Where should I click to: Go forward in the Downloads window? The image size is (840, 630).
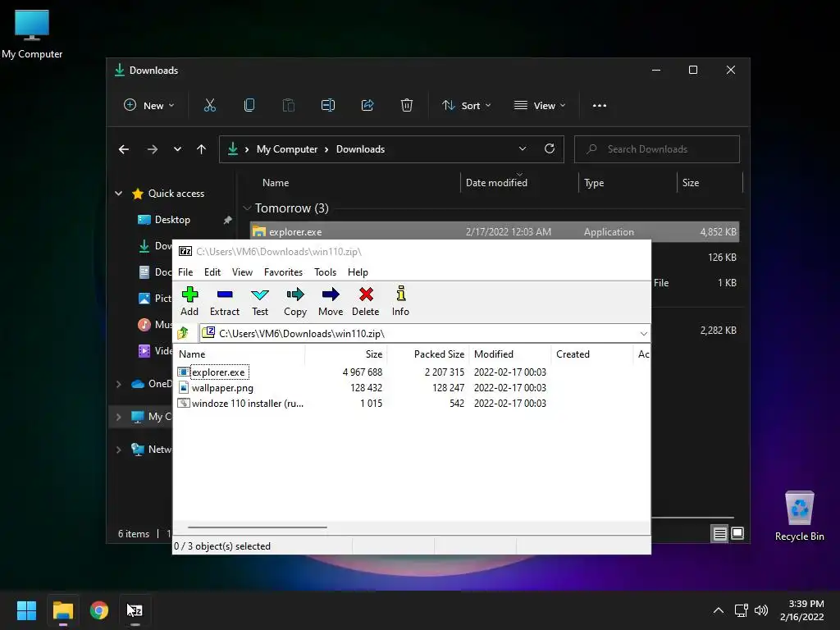152,149
